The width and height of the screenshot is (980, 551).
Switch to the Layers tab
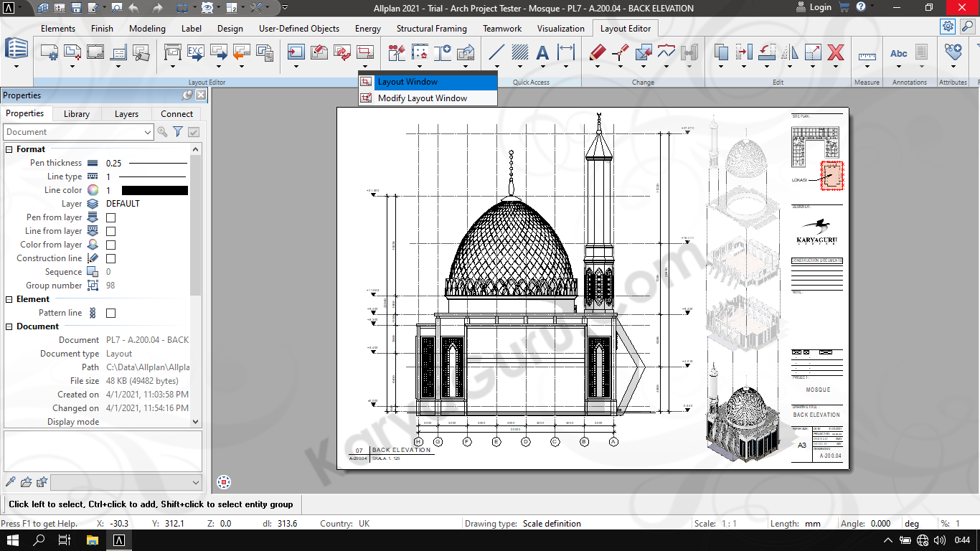pos(126,114)
